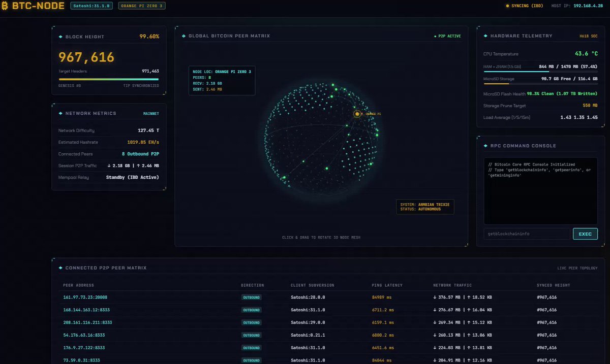The image size is (610, 364).
Task: Open peer address 161.97.73.23:20008
Action: coord(85,297)
